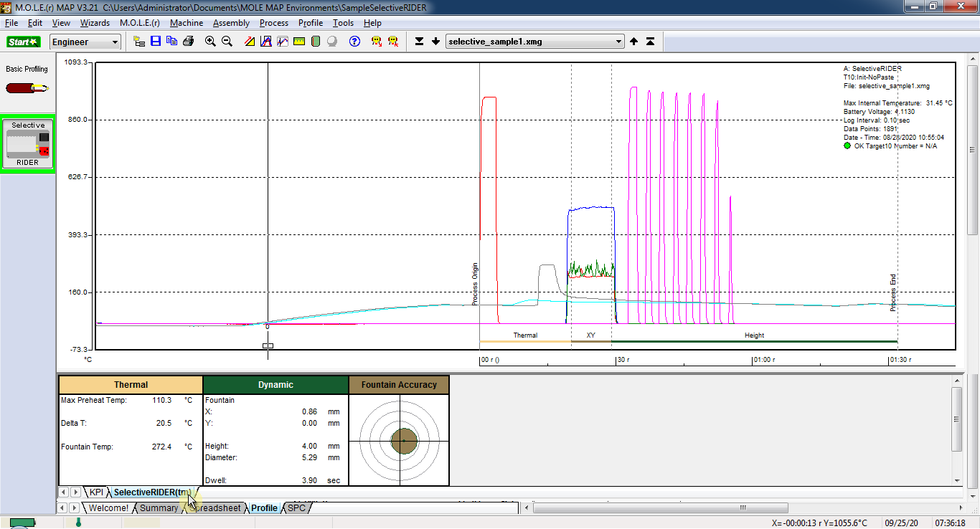
Task: Click the Copy pages icon
Action: [x=172, y=42]
